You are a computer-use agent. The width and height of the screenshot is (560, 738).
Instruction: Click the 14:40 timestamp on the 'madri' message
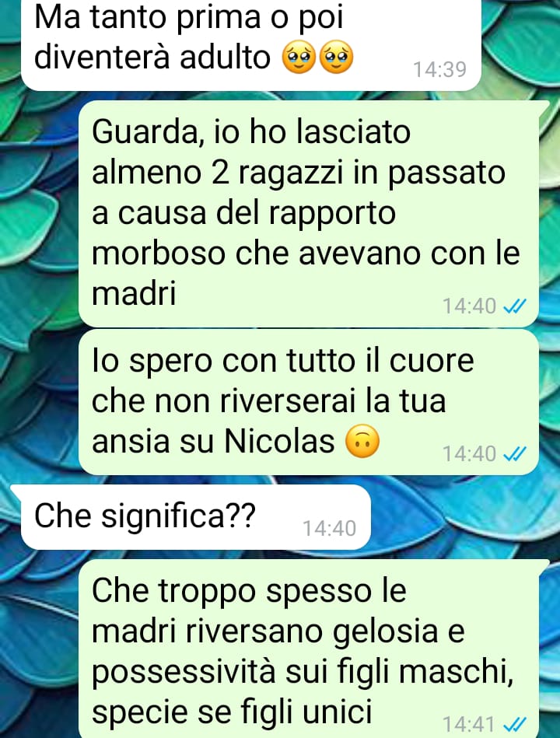tap(469, 306)
